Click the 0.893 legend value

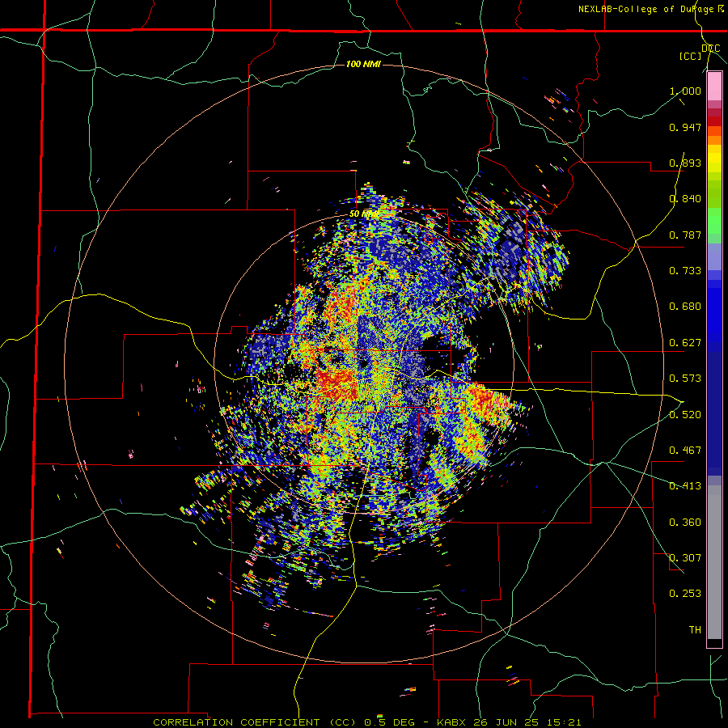pos(685,163)
